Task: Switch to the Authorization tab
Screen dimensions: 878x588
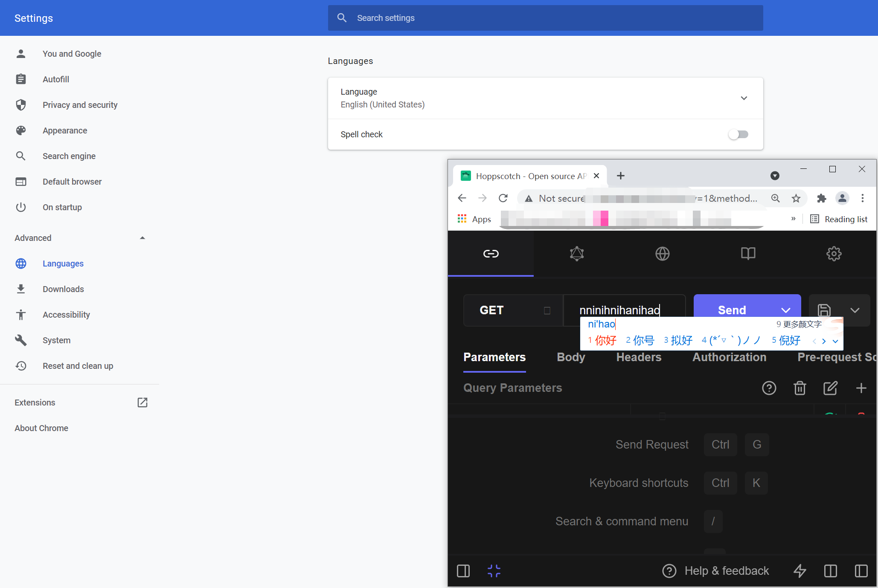Action: (x=729, y=357)
